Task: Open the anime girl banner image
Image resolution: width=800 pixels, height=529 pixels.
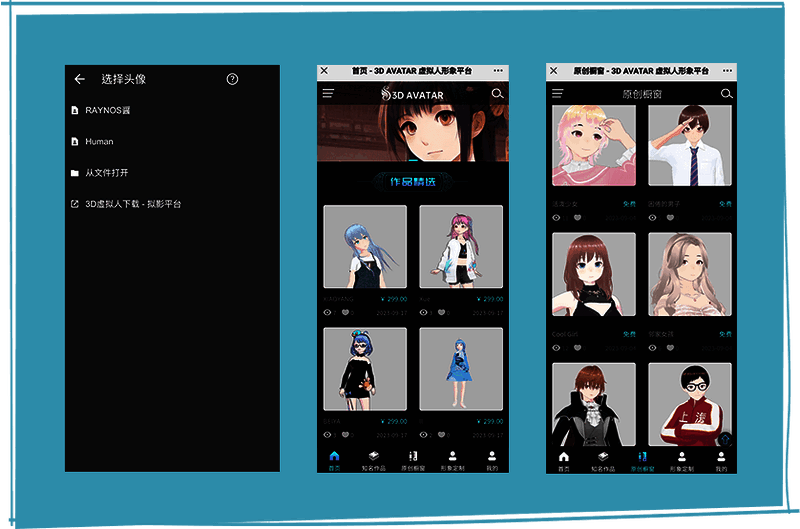Action: point(412,135)
